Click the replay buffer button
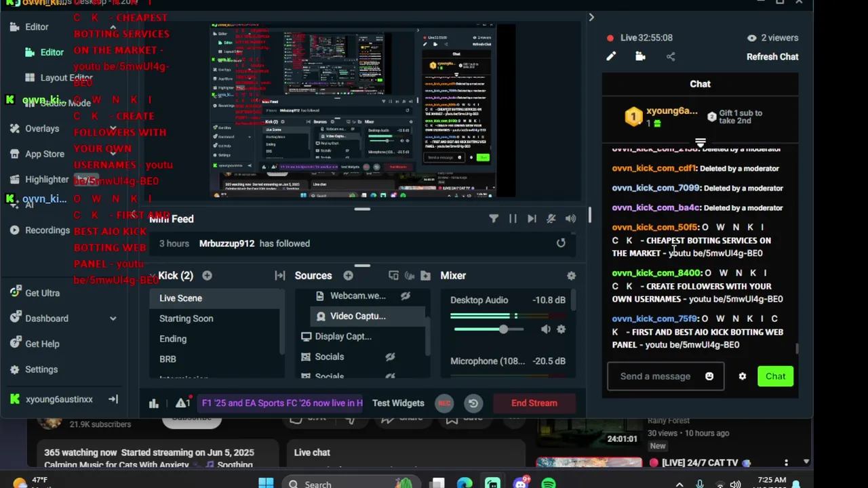This screenshot has width=868, height=488. pyautogui.click(x=473, y=403)
